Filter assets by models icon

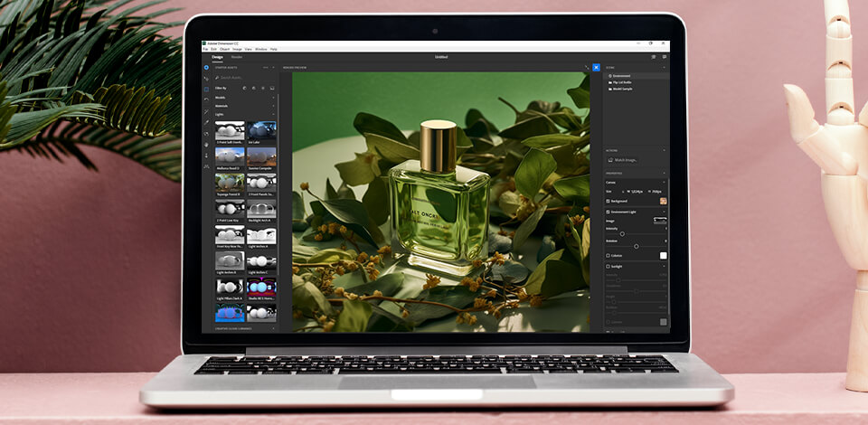click(x=245, y=88)
